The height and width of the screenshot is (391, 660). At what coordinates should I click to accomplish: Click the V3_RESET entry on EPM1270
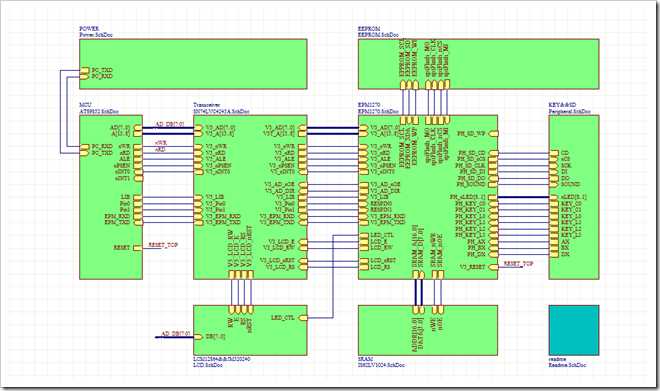coord(479,267)
